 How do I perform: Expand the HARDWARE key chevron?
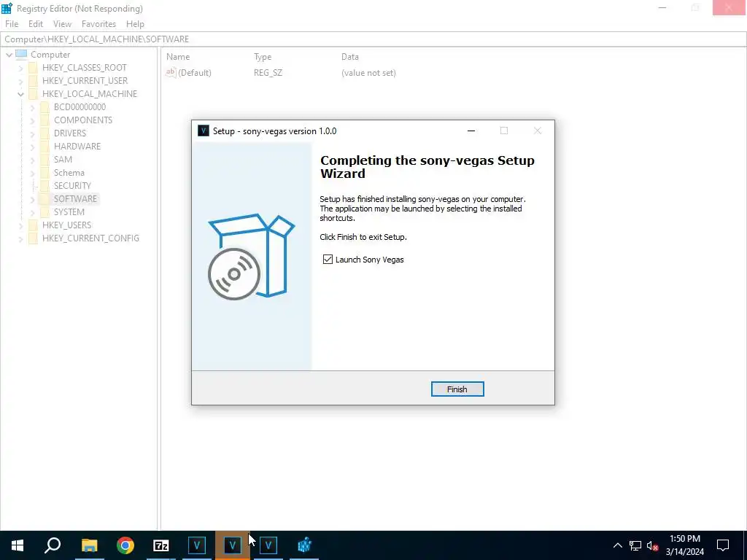(32, 147)
